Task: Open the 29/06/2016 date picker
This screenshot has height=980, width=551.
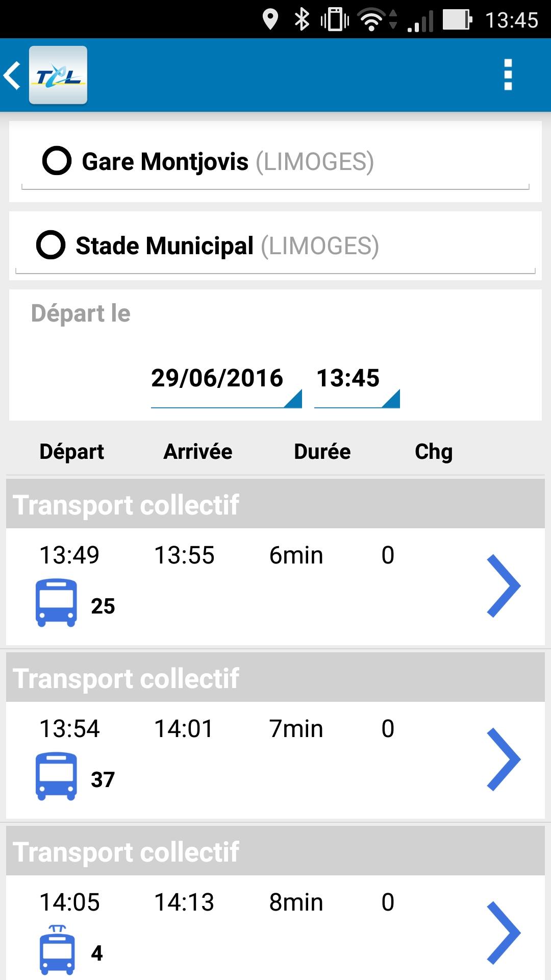Action: point(224,379)
